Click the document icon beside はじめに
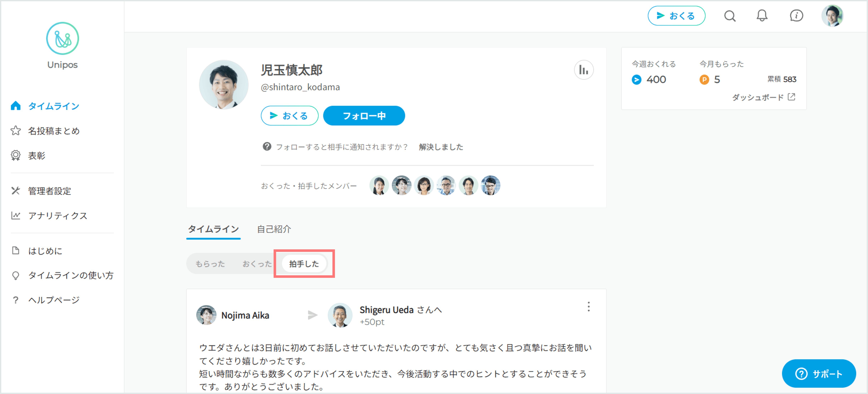Viewport: 868px width, 394px height. [x=16, y=250]
